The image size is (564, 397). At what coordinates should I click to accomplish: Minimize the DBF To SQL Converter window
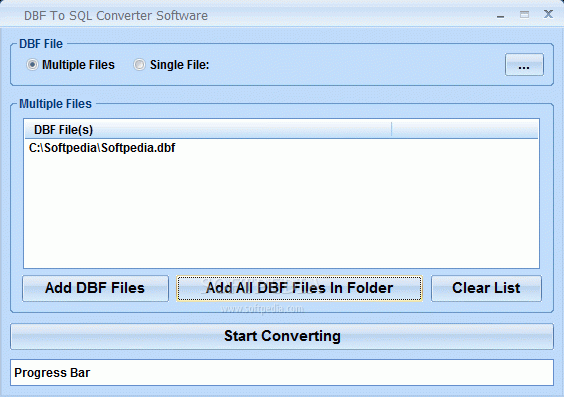point(500,15)
